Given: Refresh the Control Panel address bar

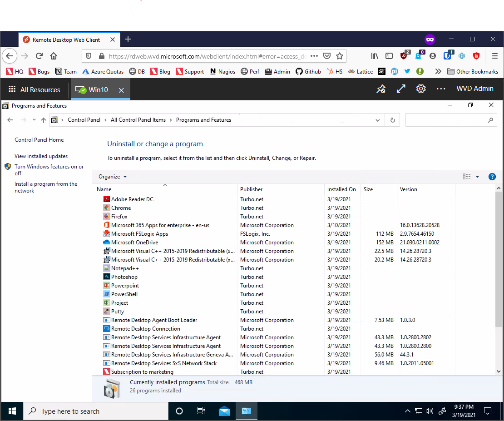Looking at the screenshot, I should tap(392, 120).
